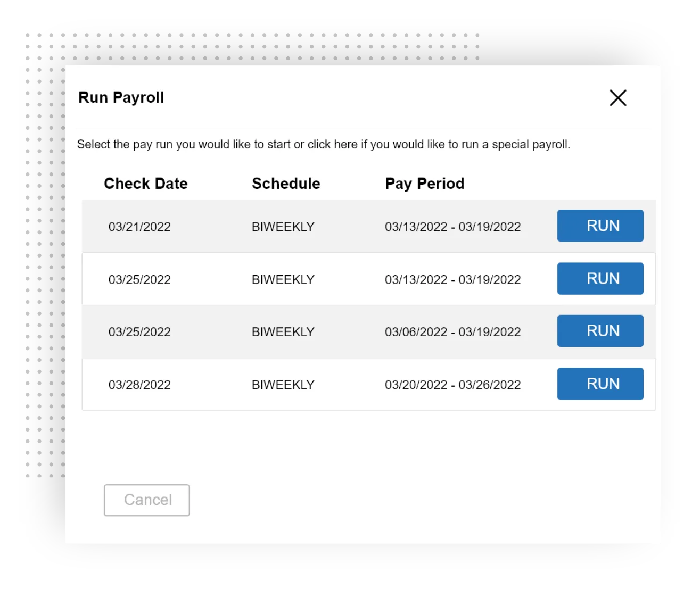This screenshot has height=589, width=700.
Task: Select the Schedule column header
Action: click(285, 183)
